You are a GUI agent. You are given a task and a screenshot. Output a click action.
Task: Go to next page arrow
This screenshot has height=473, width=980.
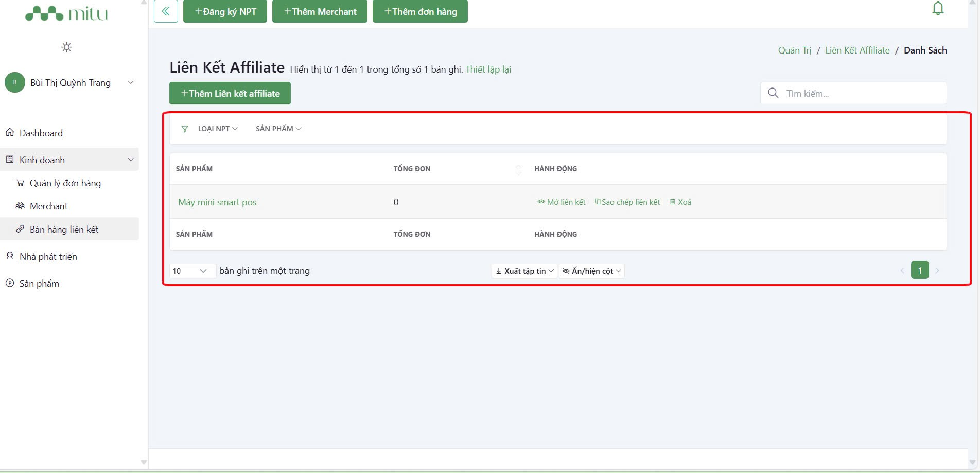pos(937,271)
